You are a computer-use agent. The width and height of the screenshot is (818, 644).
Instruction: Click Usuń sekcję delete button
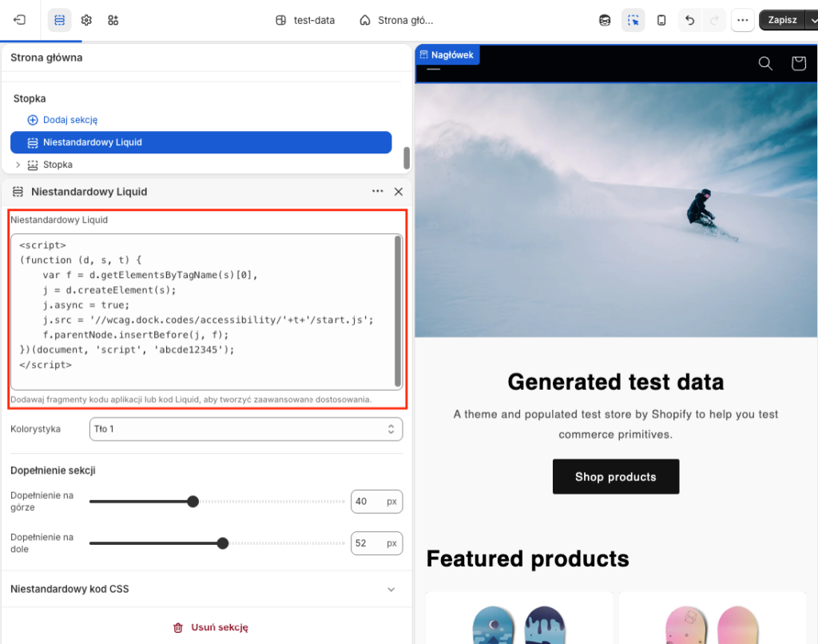[x=211, y=627]
